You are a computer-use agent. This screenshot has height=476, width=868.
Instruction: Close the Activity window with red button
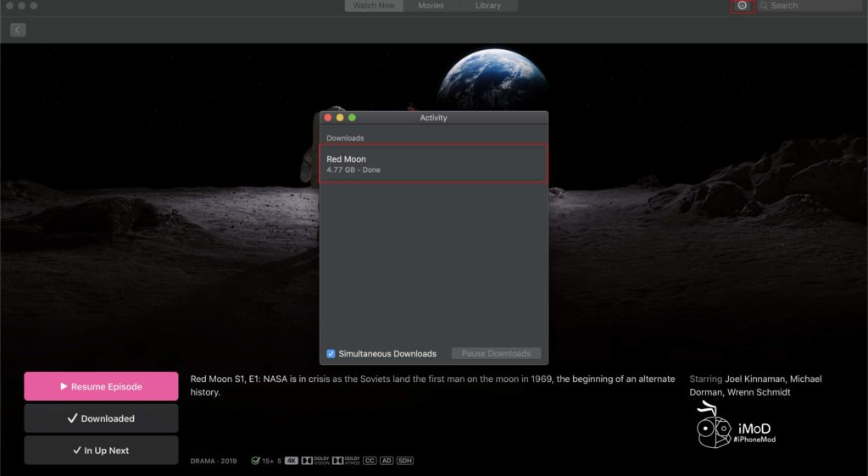pos(328,118)
